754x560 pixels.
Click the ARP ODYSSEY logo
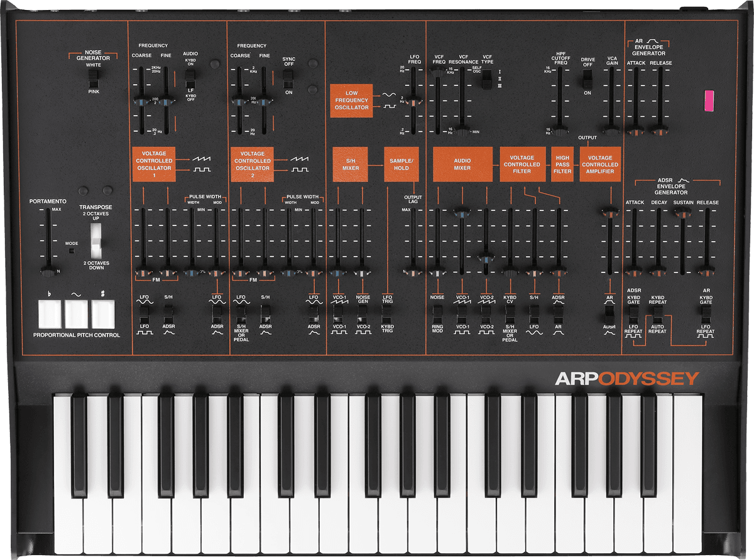point(627,379)
